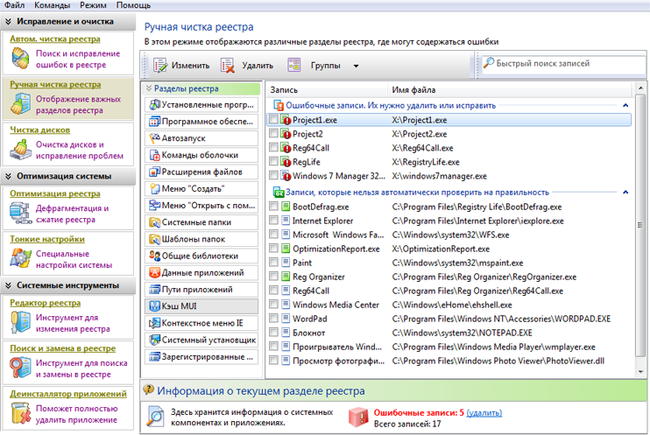Open the Группы dropdown arrow
This screenshot has height=435, width=650.
click(356, 66)
